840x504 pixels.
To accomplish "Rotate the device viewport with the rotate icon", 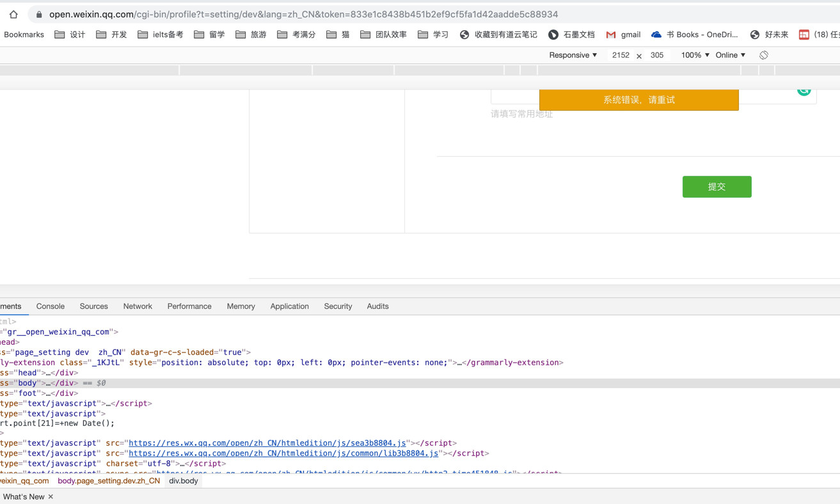I will click(x=763, y=55).
